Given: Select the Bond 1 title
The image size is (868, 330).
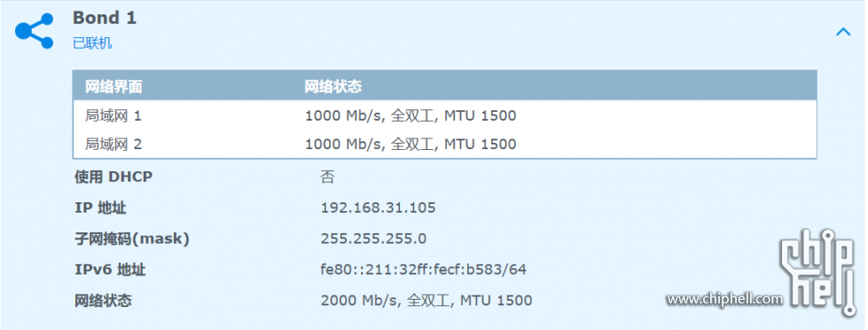Looking at the screenshot, I should 104,18.
